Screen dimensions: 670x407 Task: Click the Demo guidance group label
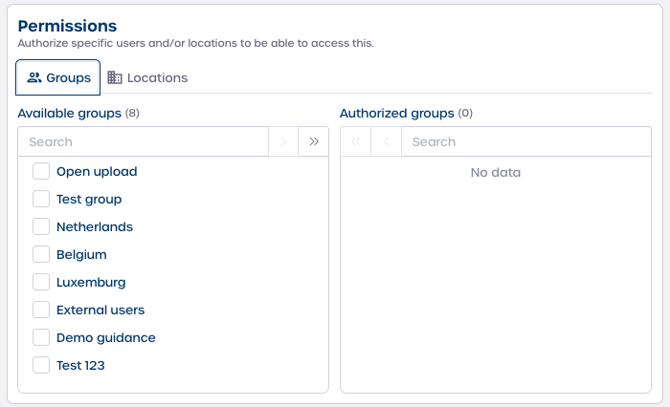(x=106, y=338)
